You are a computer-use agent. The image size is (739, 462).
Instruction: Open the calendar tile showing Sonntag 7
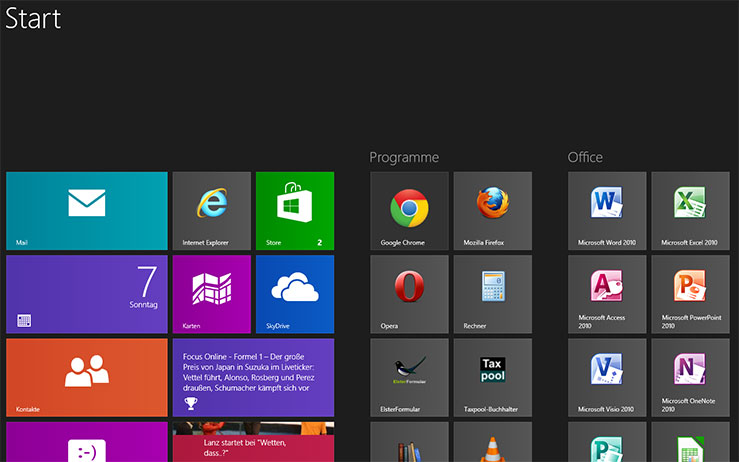tap(87, 294)
